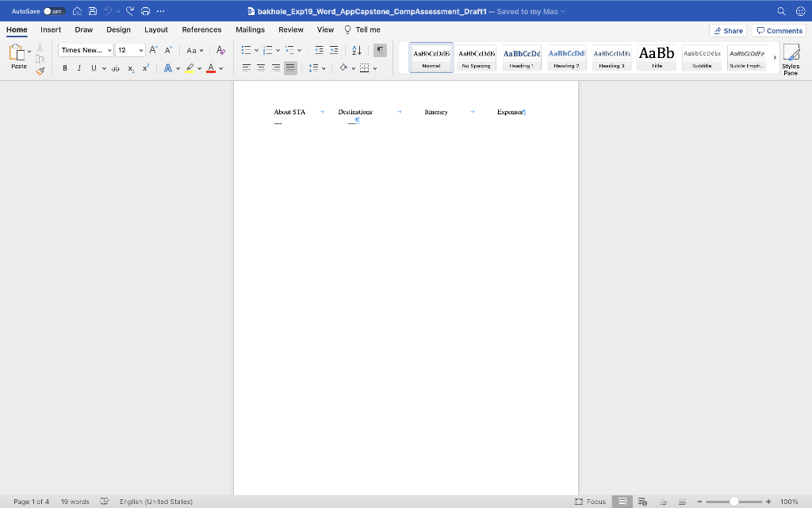Click the zoom slider in status bar
The width and height of the screenshot is (812, 508).
click(x=733, y=502)
